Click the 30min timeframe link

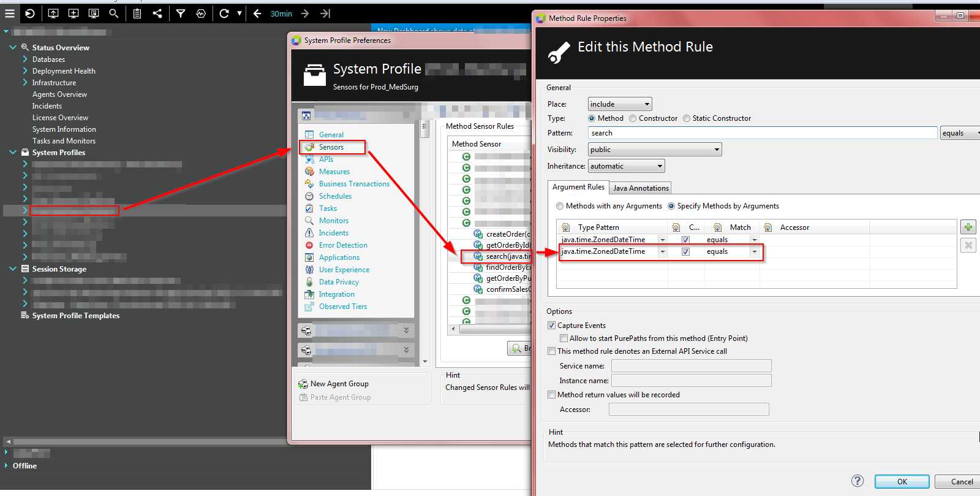[281, 13]
